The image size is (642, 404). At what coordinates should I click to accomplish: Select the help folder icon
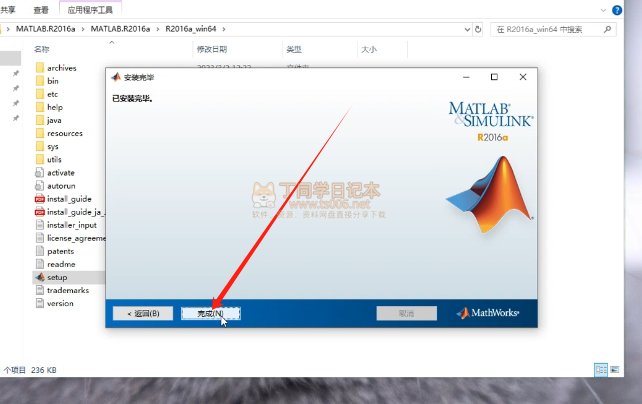(40, 107)
